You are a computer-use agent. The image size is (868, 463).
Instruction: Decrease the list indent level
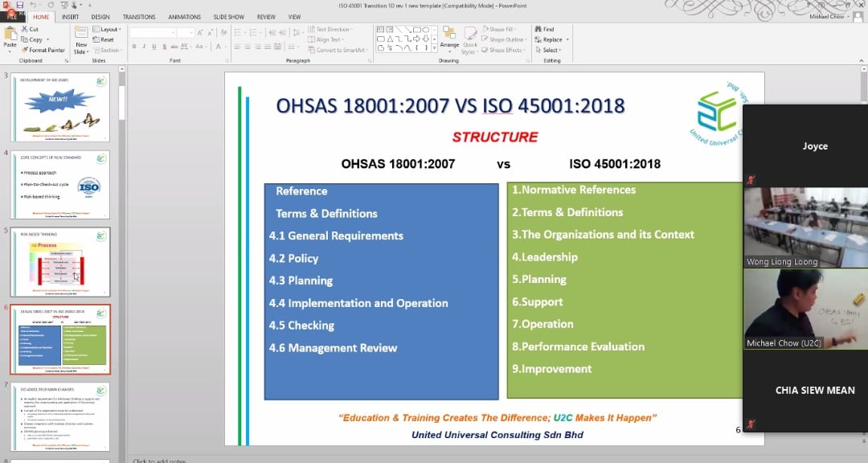(x=272, y=32)
